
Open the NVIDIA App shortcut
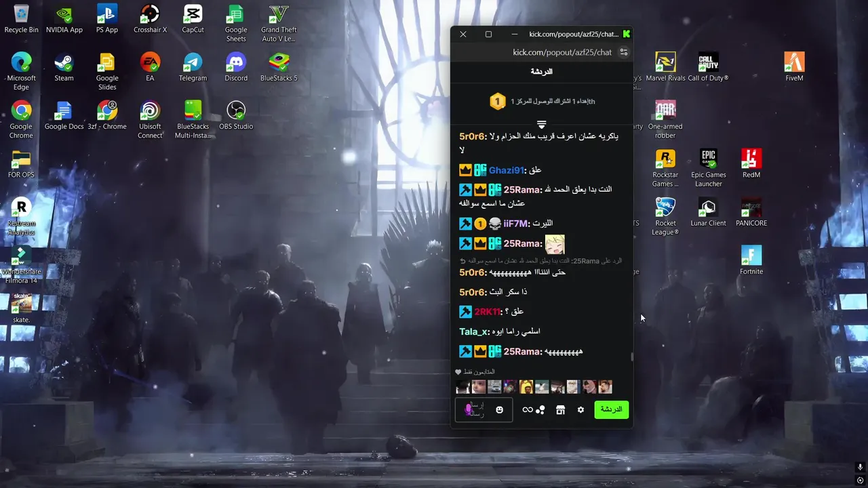pos(64,19)
